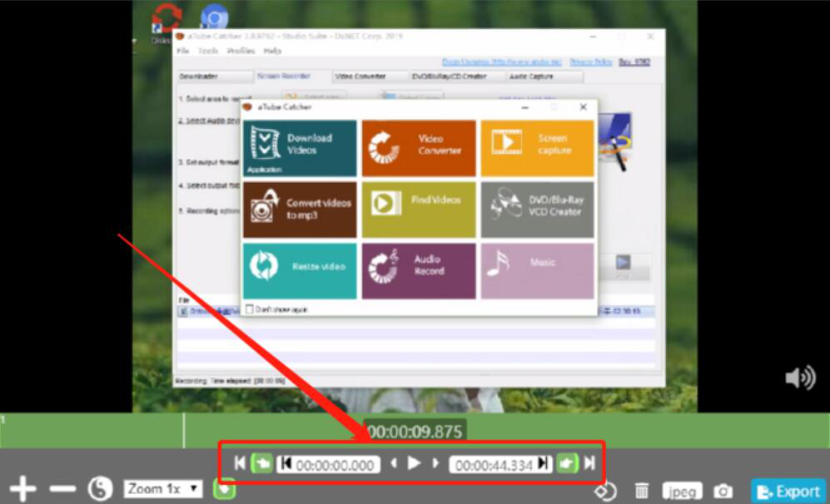
Task: Click the Download Videos tile in aTube Catcher
Action: click(300, 148)
